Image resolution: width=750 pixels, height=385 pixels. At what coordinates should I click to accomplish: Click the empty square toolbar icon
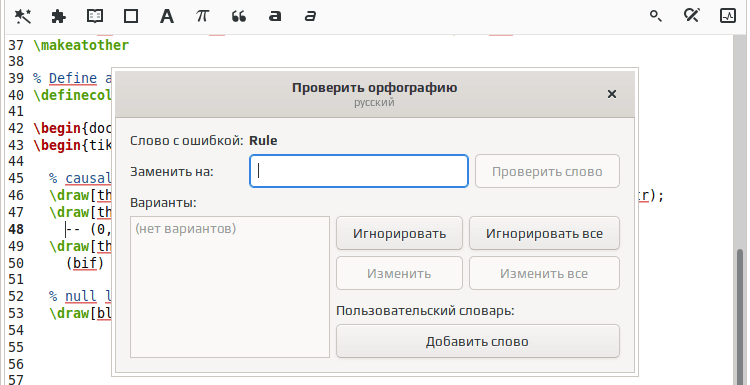point(131,16)
